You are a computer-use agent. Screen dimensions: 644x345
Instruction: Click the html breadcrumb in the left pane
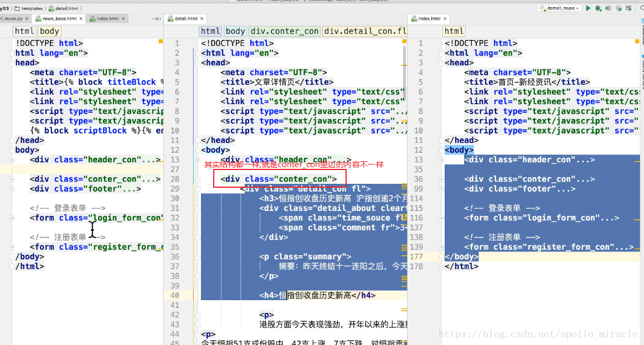24,31
